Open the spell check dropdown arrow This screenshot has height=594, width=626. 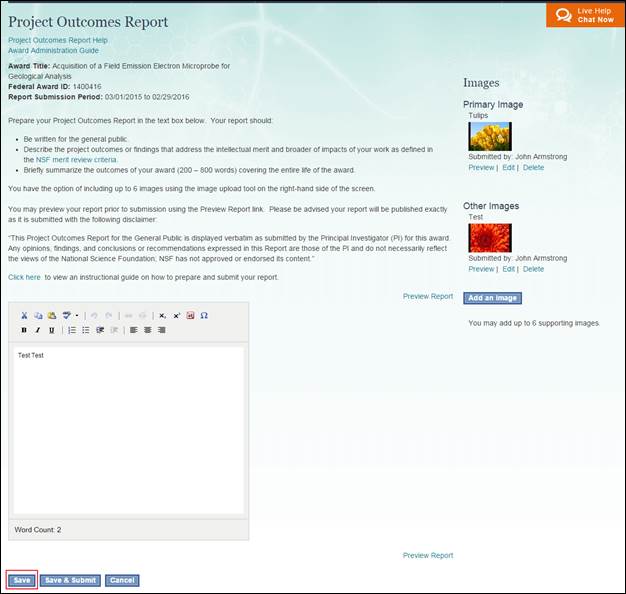[x=76, y=315]
